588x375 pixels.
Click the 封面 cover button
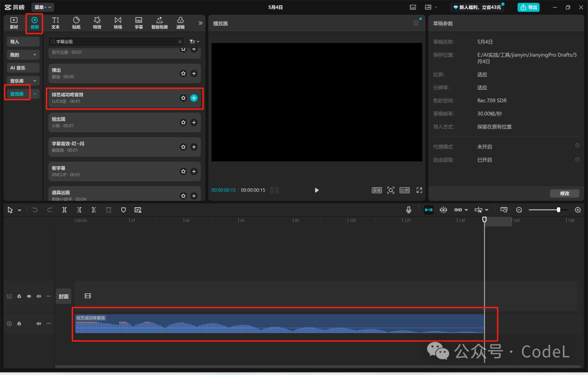(64, 296)
